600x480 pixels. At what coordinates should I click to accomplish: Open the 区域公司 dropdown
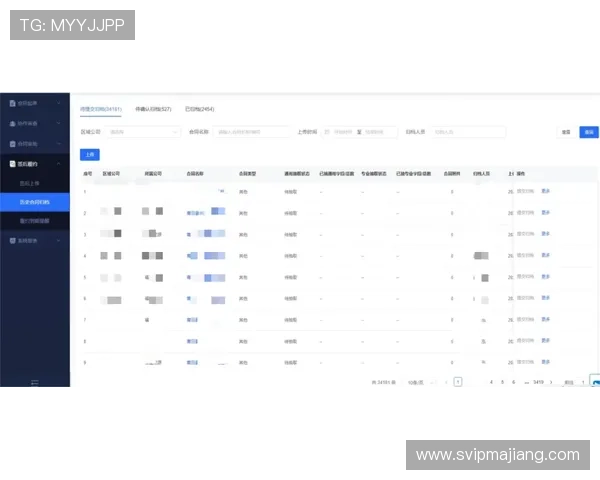[x=143, y=132]
